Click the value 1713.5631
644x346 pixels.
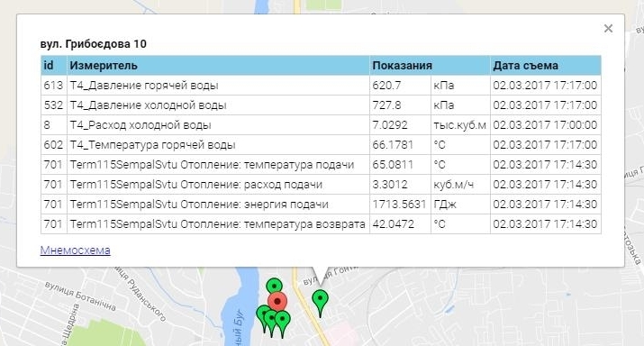tap(399, 205)
